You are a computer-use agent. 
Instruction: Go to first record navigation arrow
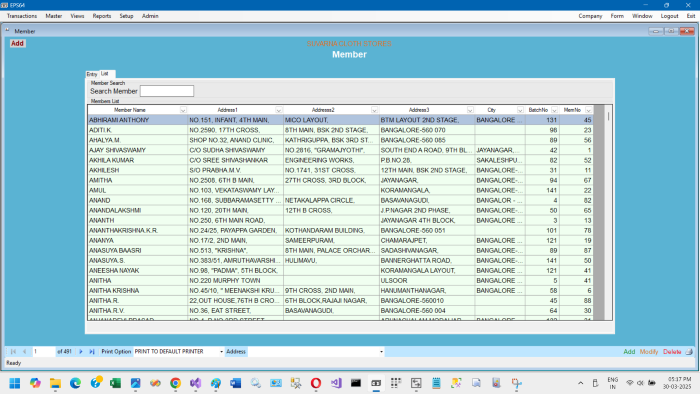click(x=13, y=352)
